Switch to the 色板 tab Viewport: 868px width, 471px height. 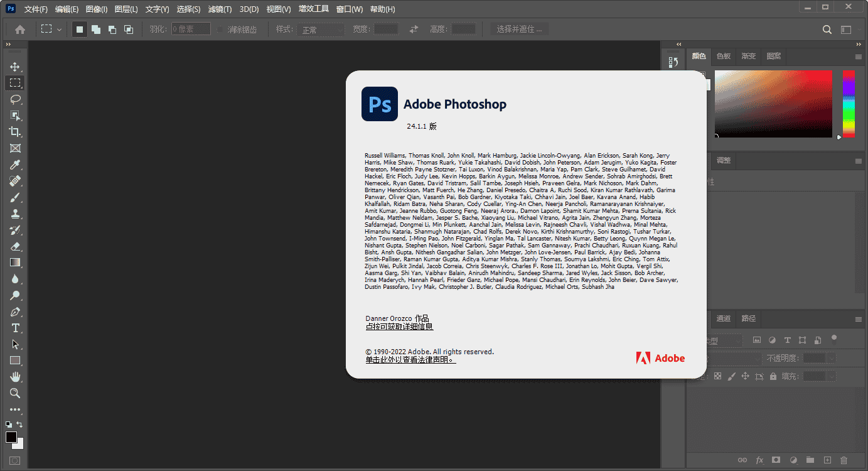pyautogui.click(x=724, y=56)
